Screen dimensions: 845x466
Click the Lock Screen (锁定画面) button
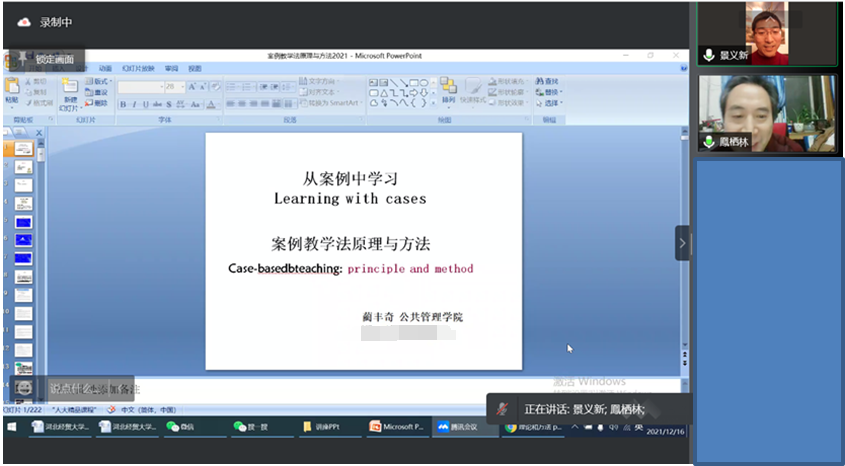tap(43, 59)
